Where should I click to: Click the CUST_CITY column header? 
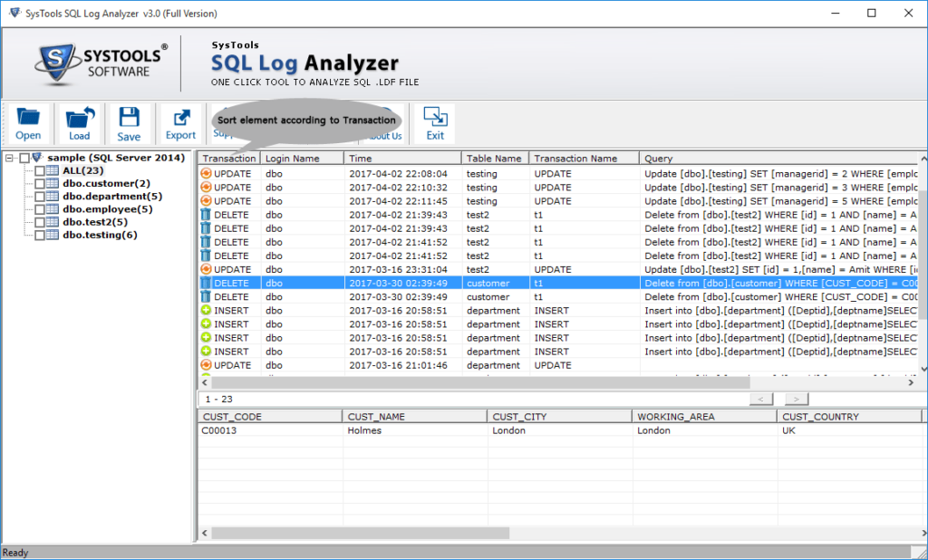pyautogui.click(x=560, y=417)
